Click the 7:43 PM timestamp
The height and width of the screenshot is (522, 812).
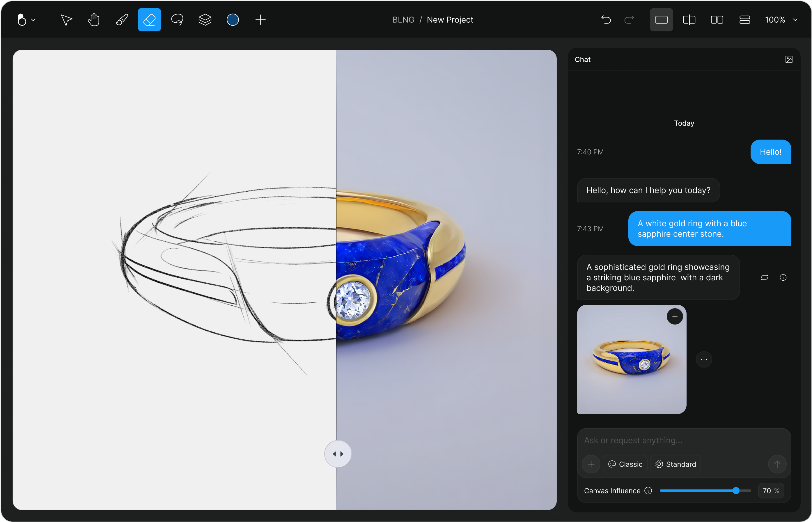click(x=590, y=229)
